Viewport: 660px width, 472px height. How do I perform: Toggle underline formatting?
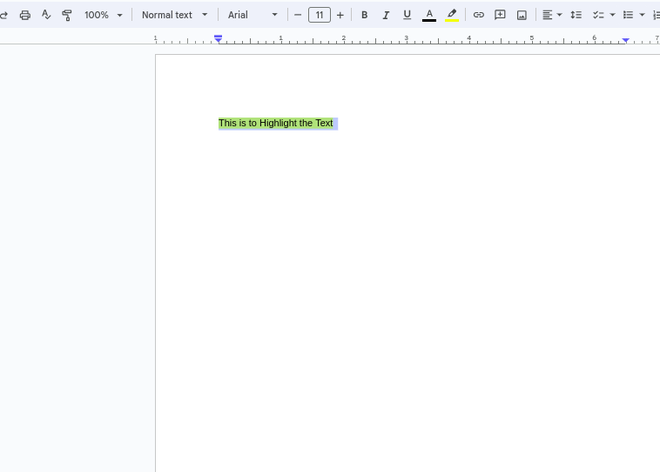click(x=407, y=15)
